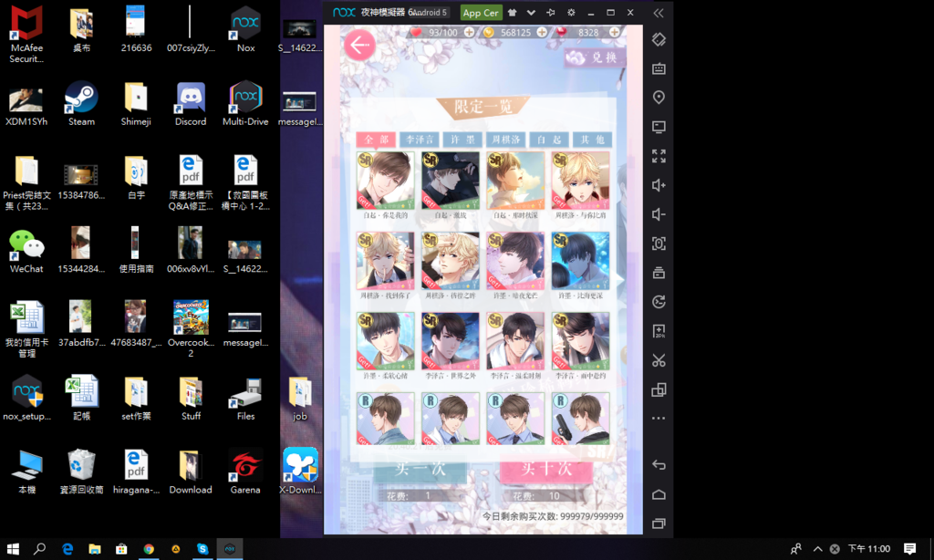The width and height of the screenshot is (934, 560).
Task: Select the 周棋洛 filter tab
Action: (x=505, y=140)
